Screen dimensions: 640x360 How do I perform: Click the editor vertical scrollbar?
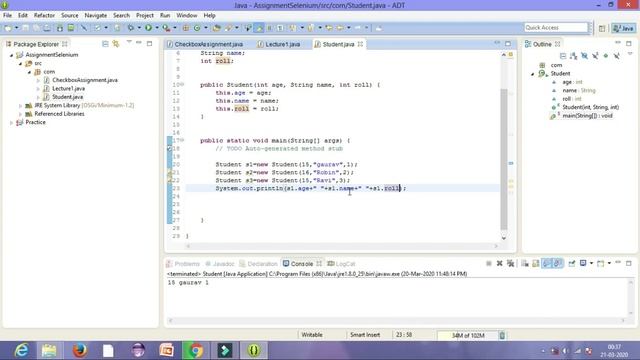(x=504, y=159)
